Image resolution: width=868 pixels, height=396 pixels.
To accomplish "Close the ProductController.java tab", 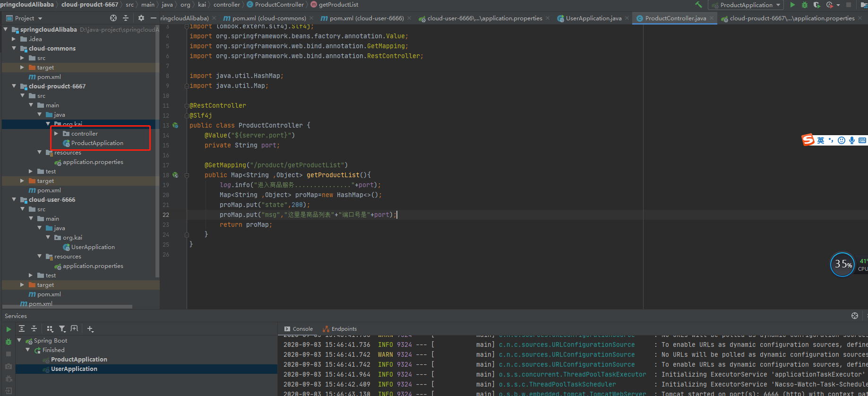I will [x=712, y=18].
